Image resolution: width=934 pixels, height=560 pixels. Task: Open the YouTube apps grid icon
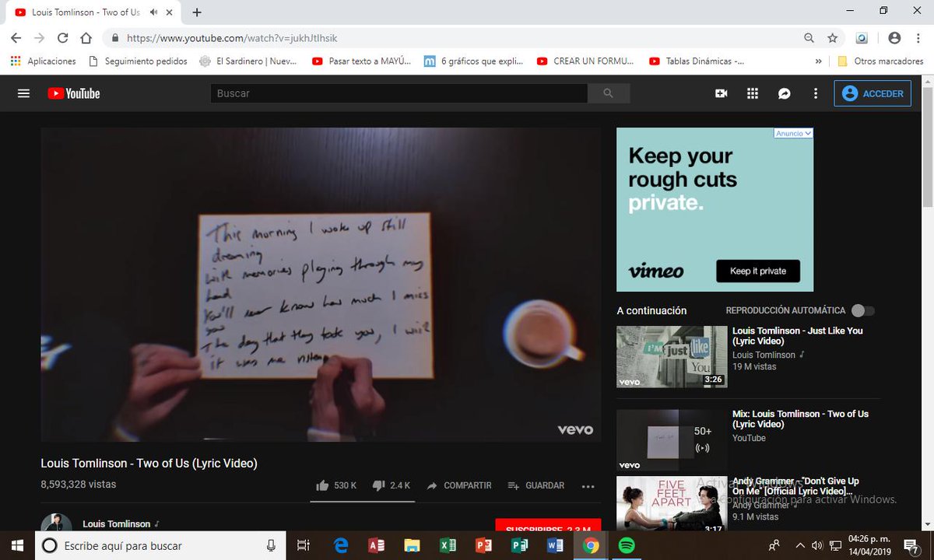tap(753, 93)
